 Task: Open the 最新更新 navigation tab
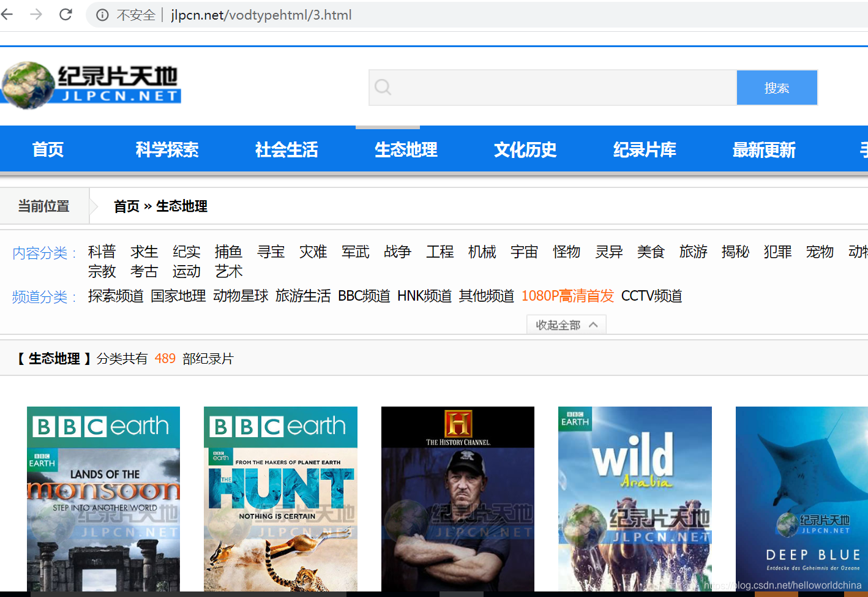point(764,149)
